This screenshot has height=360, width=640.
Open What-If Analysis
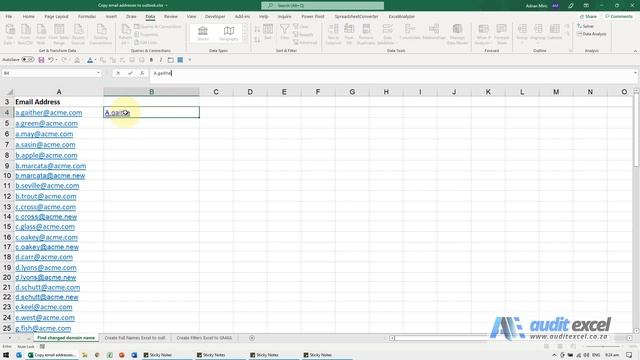pos(483,34)
